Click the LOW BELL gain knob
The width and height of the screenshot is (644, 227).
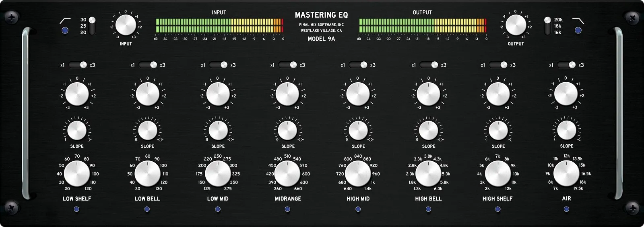click(147, 94)
